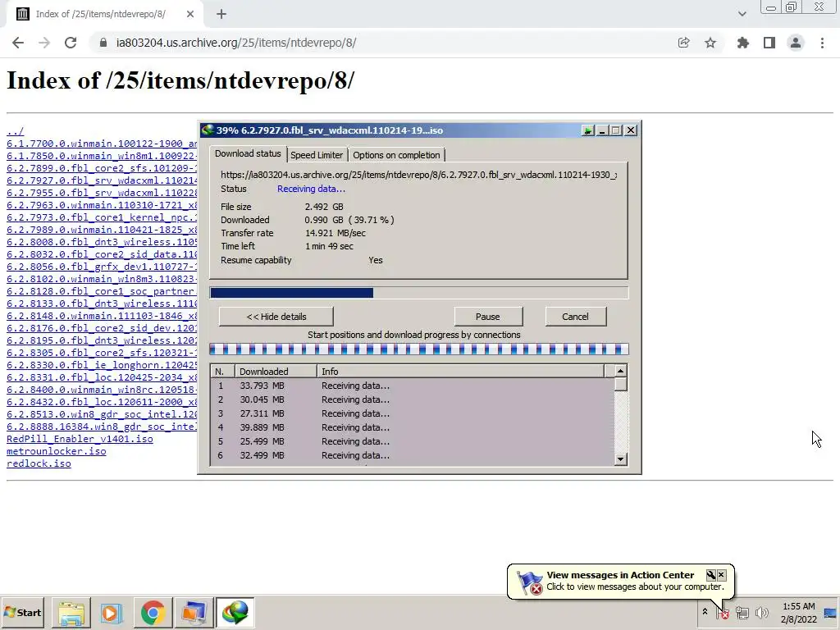Select the Index of /25/items/ntdevrepo/8/ browser tab
Viewport: 840px width, 630px height.
coord(102,15)
